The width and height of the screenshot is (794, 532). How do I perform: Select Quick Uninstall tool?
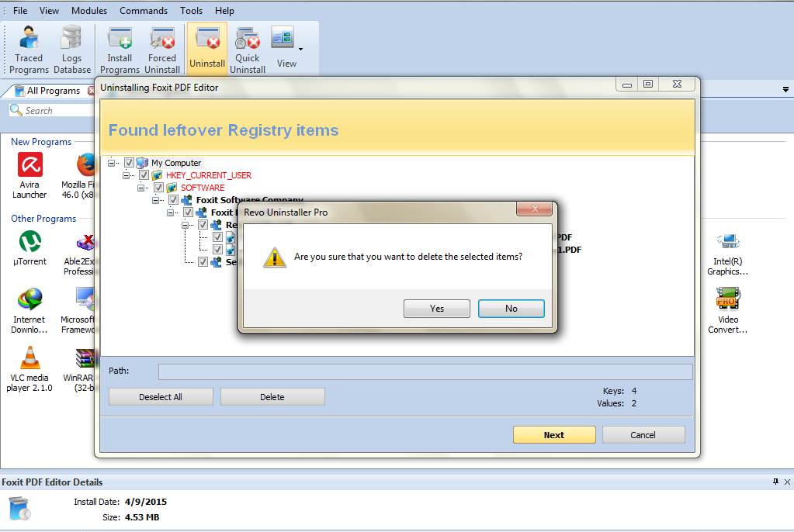(247, 50)
